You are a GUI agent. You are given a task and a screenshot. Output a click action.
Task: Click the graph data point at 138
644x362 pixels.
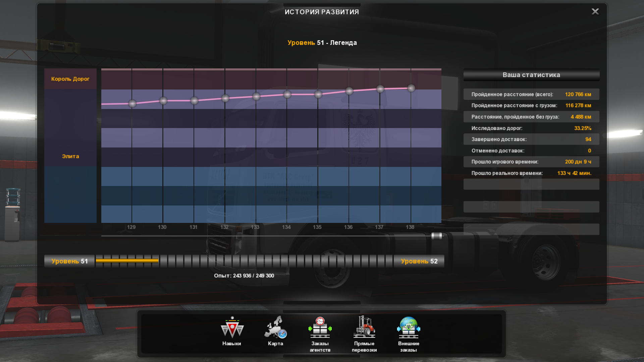point(411,88)
